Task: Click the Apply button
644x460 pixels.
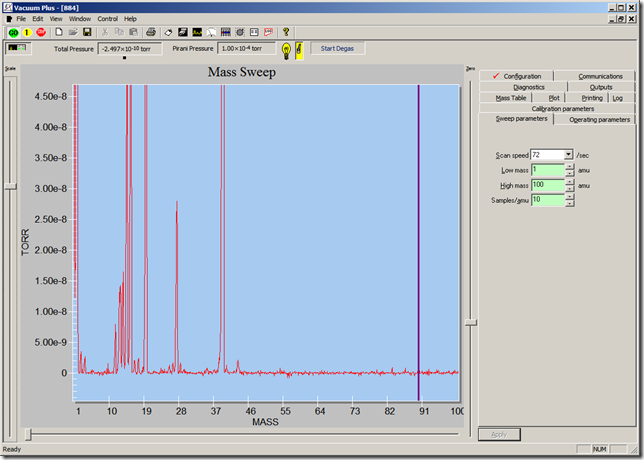Action: (x=499, y=434)
